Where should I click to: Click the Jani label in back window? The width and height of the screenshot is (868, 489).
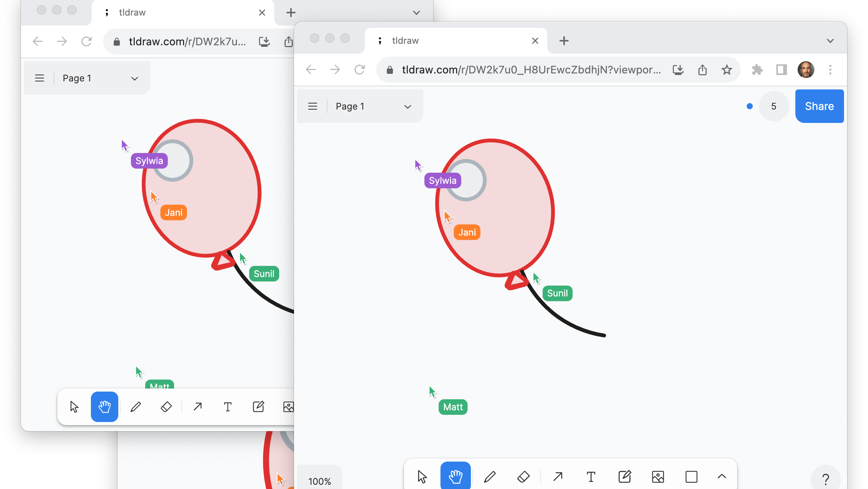tap(173, 212)
